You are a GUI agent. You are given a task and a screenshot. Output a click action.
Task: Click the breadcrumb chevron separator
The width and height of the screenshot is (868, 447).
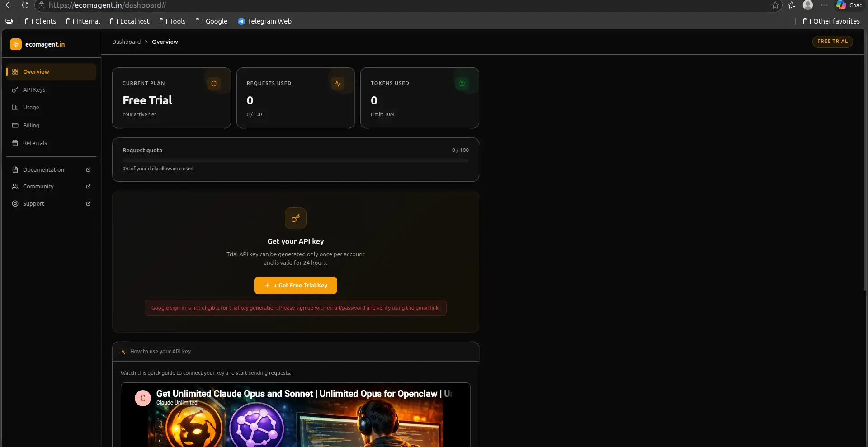tap(146, 42)
